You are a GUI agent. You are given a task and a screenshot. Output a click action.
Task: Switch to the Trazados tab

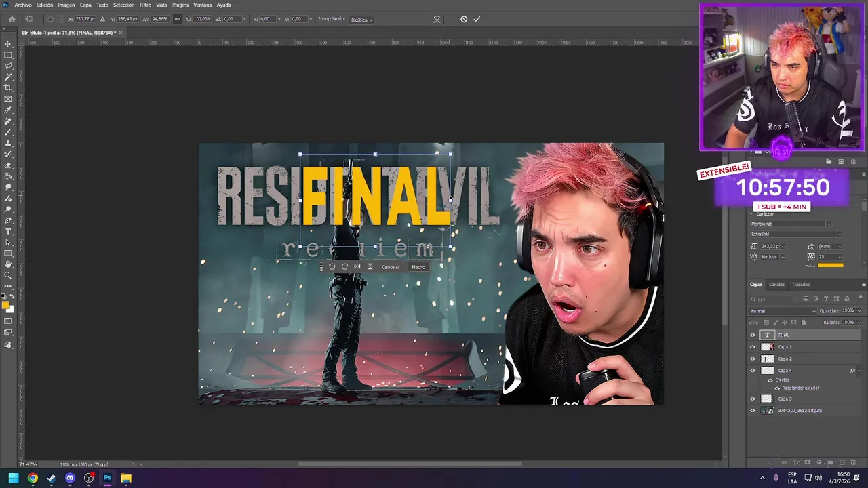click(x=801, y=285)
